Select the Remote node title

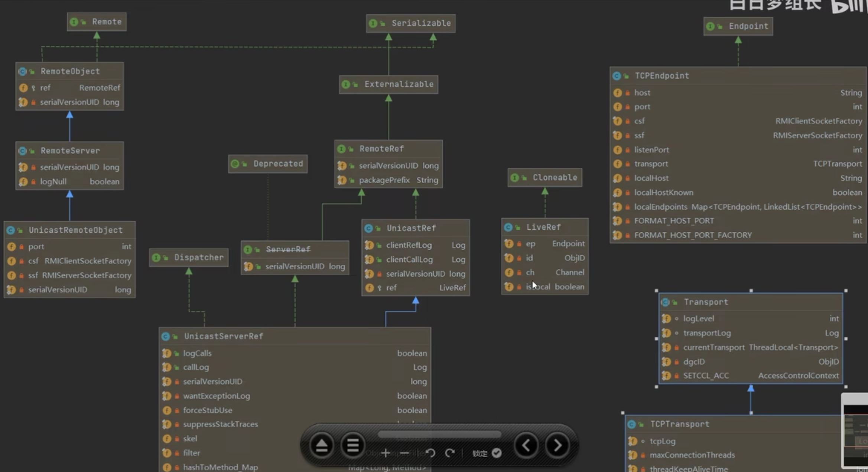pyautogui.click(x=107, y=22)
